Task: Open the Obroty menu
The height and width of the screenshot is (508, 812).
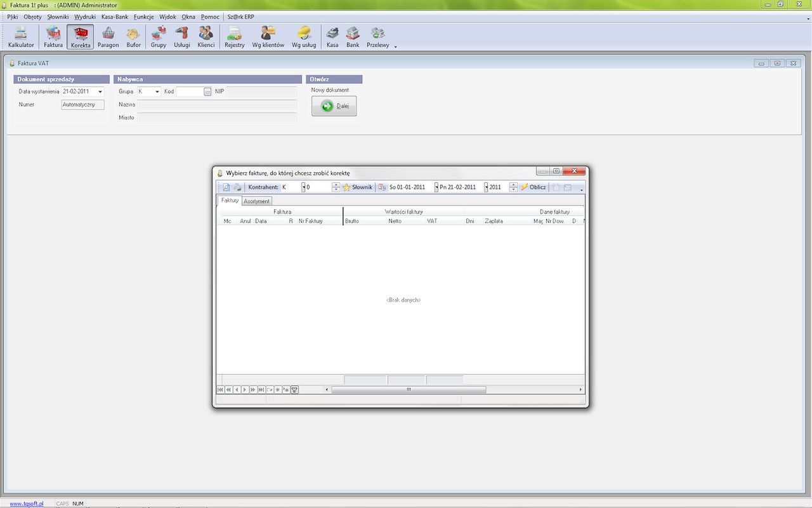Action: click(x=32, y=17)
